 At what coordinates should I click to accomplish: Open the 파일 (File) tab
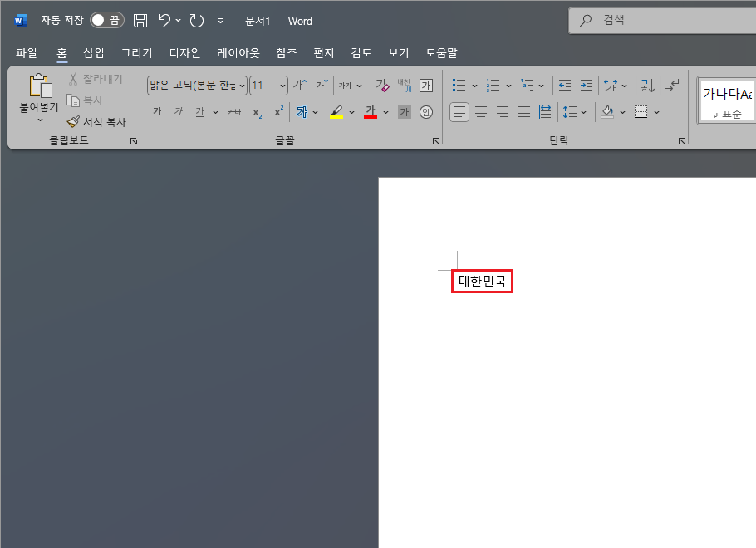coord(27,52)
